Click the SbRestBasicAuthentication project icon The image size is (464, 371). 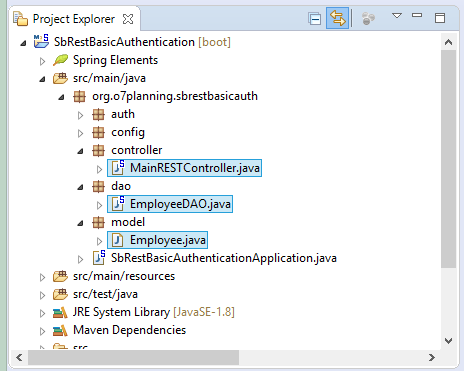point(41,42)
